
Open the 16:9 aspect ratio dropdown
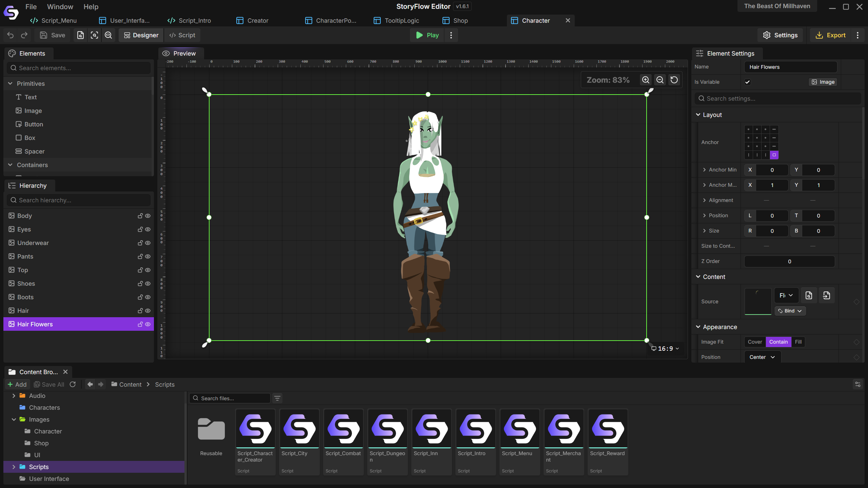[x=665, y=348]
